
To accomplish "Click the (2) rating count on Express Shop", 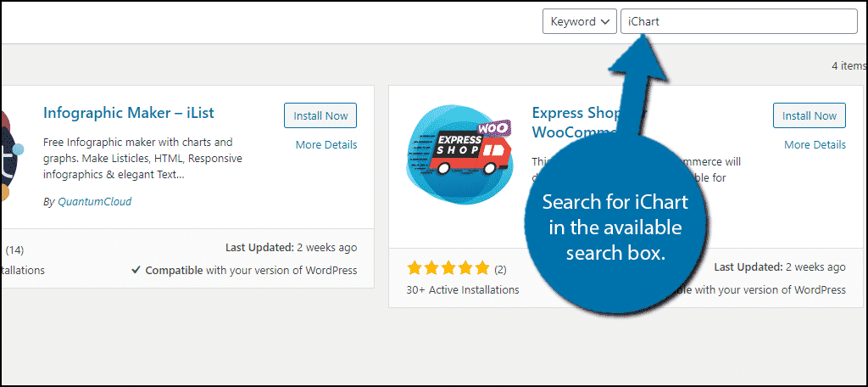I will (500, 270).
